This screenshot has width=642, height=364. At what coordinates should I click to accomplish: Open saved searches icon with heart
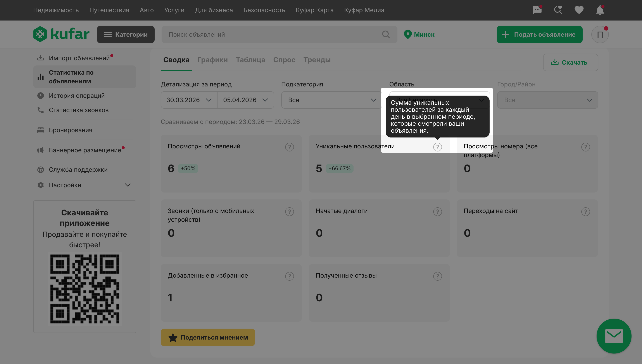tap(558, 10)
